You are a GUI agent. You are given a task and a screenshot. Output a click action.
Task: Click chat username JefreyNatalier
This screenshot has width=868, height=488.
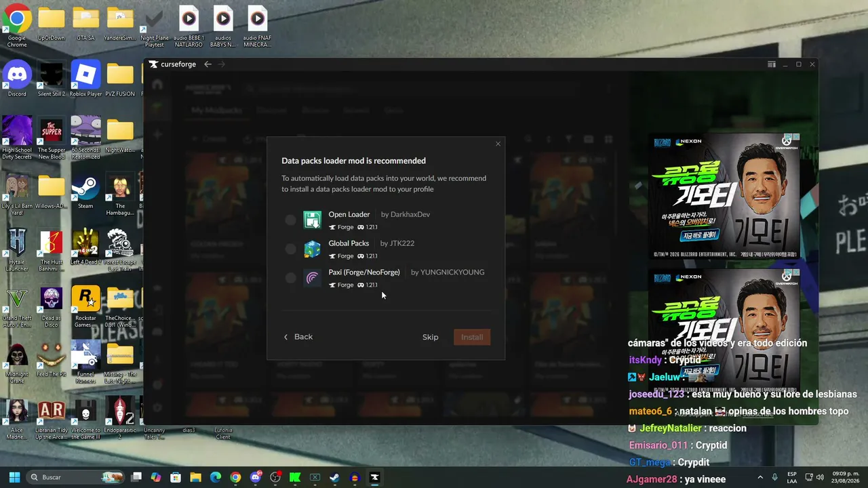671,428
